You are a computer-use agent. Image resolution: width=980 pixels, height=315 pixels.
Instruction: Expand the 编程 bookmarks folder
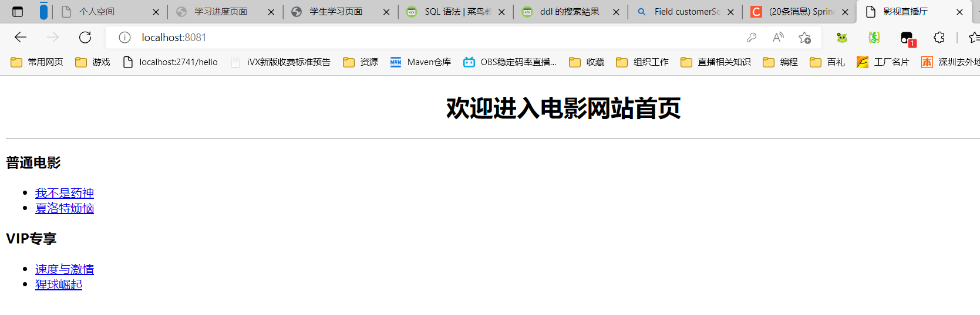[x=780, y=62]
